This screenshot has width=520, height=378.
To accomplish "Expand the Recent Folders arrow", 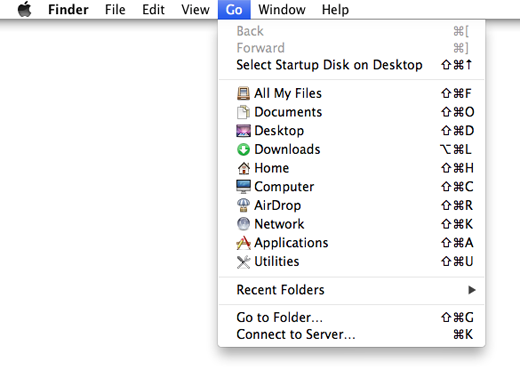I will [x=472, y=290].
